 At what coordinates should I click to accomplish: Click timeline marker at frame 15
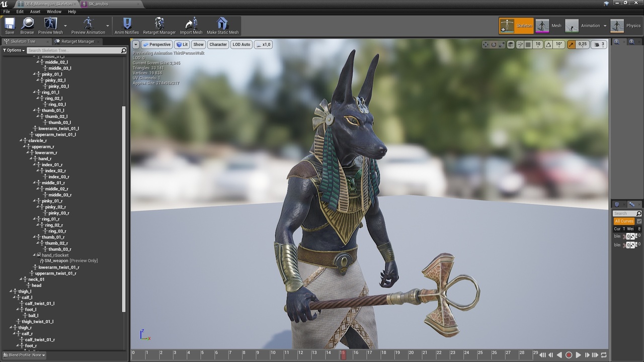343,354
